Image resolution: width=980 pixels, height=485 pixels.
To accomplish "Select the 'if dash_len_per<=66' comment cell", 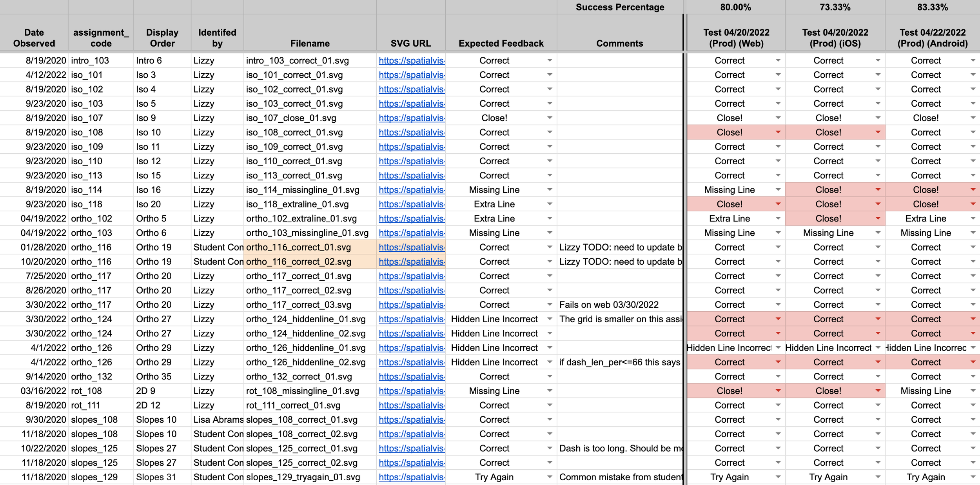I will 620,362.
